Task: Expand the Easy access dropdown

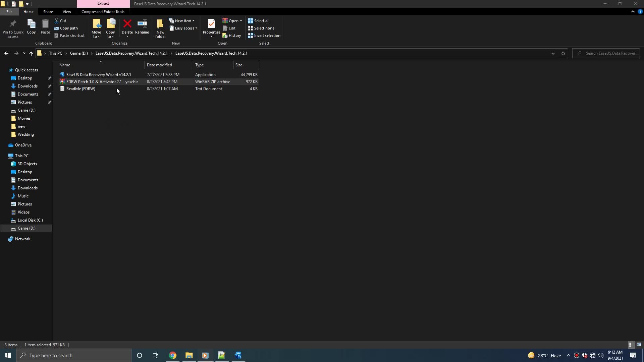Action: [x=183, y=28]
